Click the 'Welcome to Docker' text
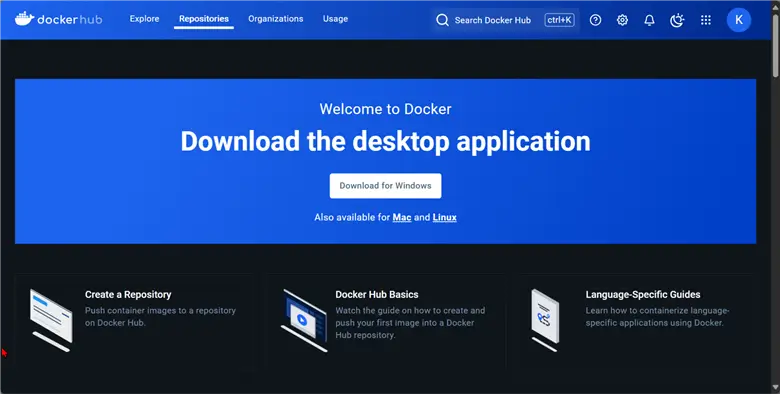780x394 pixels. (386, 109)
